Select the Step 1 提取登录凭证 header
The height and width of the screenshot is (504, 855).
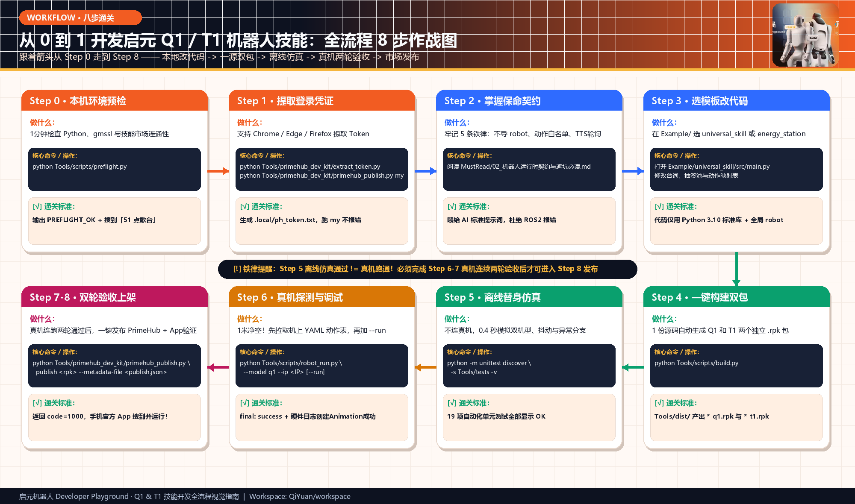(322, 101)
